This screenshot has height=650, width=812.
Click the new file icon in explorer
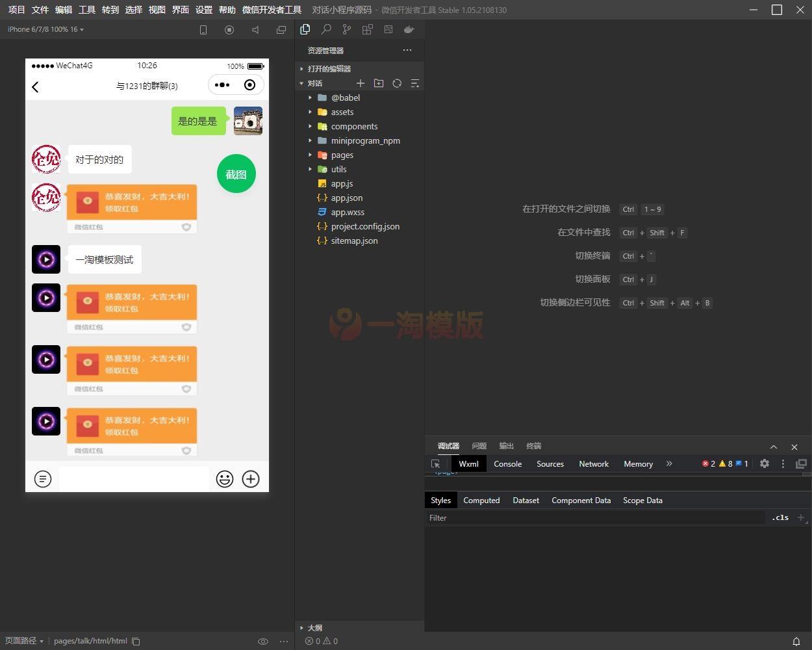pyautogui.click(x=361, y=83)
